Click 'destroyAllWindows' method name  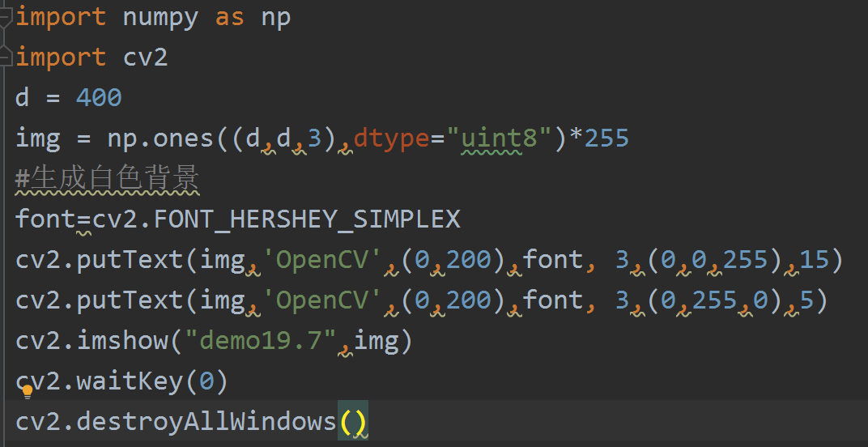tap(206, 422)
